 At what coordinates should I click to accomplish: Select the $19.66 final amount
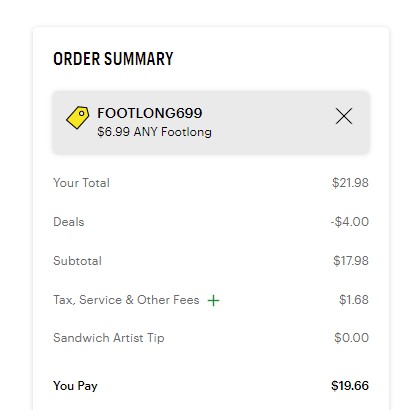350,386
